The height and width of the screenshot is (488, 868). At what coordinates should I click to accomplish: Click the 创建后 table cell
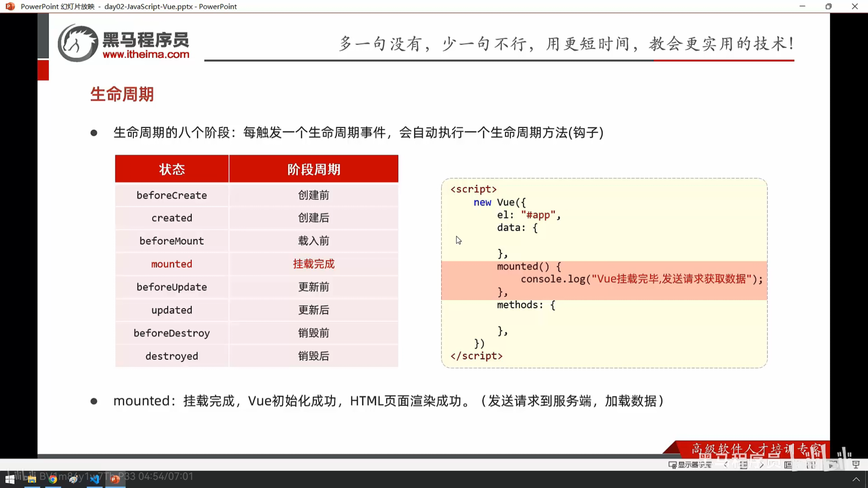[314, 218]
